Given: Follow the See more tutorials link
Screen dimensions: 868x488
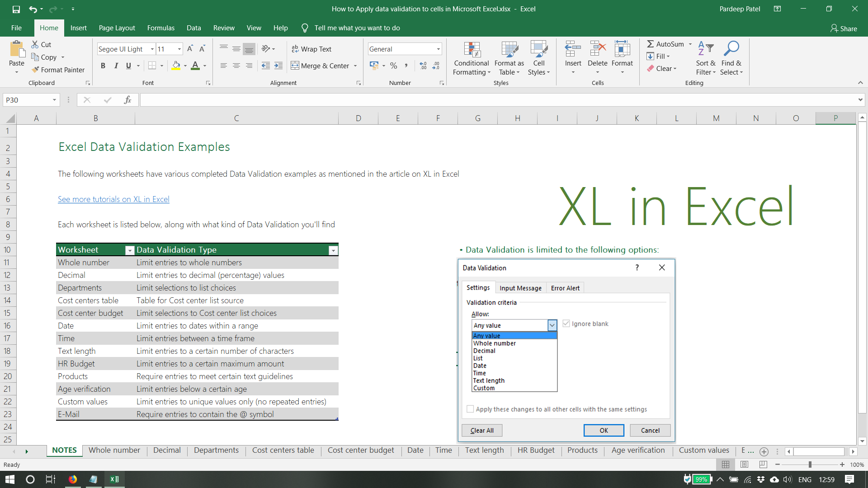Looking at the screenshot, I should pyautogui.click(x=113, y=199).
